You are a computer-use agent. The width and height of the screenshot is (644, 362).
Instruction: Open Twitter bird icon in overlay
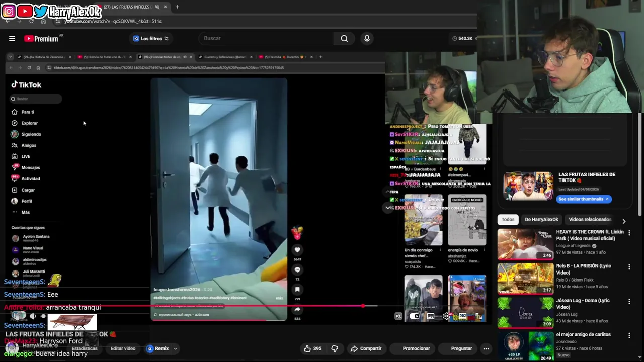pyautogui.click(x=41, y=11)
